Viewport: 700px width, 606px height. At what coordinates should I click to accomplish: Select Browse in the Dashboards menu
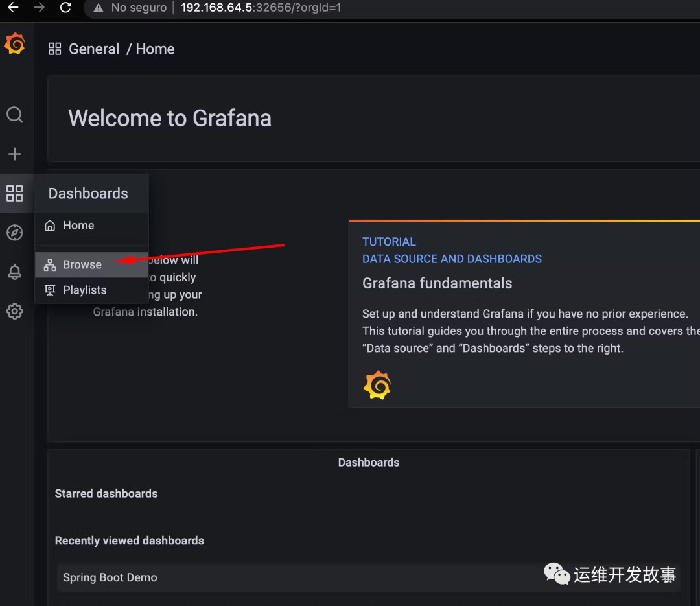82,264
